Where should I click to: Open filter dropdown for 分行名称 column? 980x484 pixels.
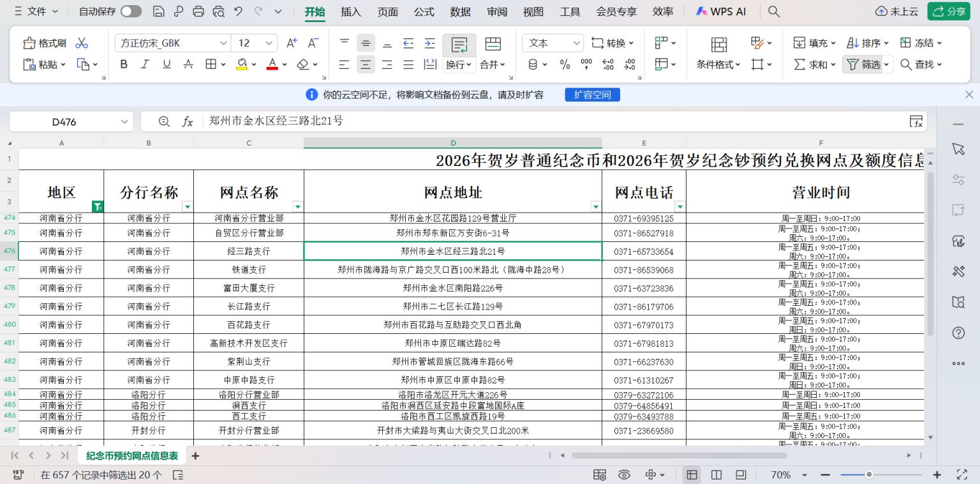coord(188,206)
